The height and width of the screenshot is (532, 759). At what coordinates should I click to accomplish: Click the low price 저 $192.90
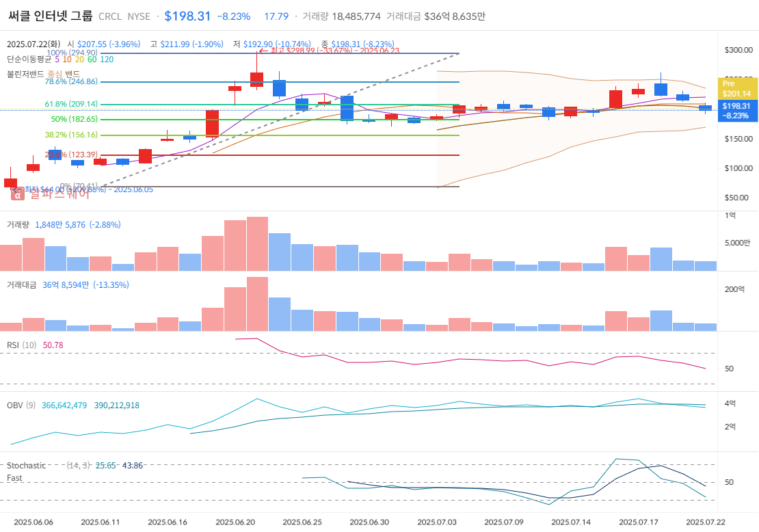point(271,44)
